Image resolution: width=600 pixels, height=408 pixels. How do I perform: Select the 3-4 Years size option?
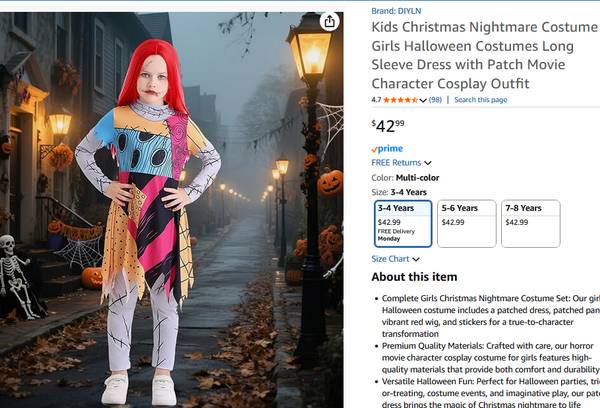tap(403, 224)
